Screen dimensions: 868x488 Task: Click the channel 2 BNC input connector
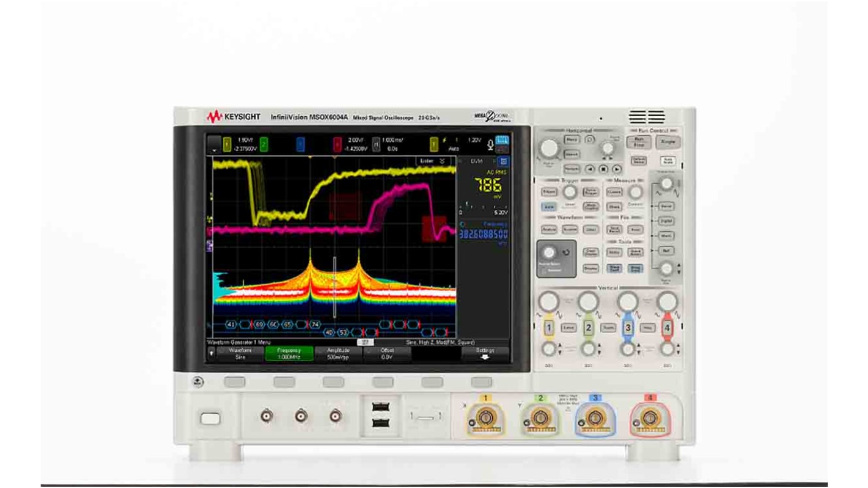click(x=540, y=420)
